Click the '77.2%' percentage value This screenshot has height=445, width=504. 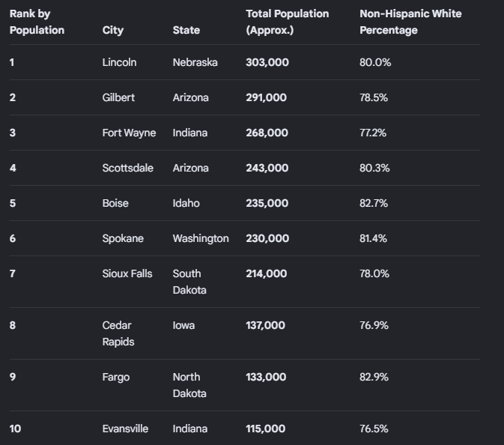373,133
